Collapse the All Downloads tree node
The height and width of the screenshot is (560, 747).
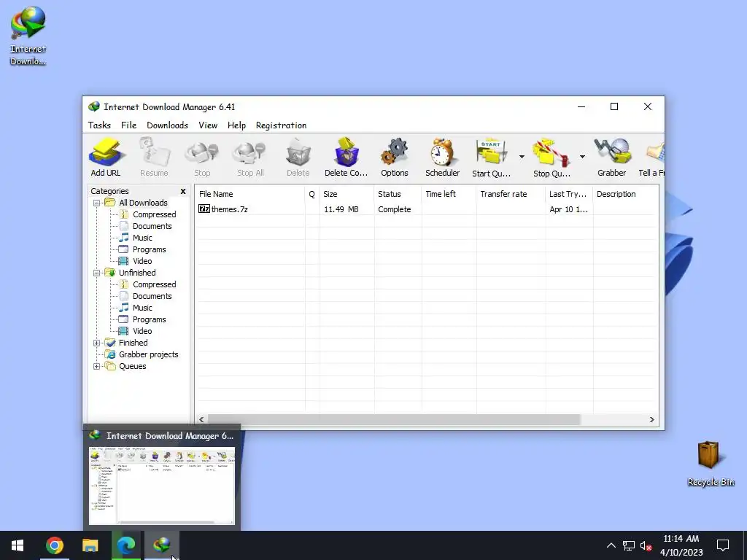point(97,203)
